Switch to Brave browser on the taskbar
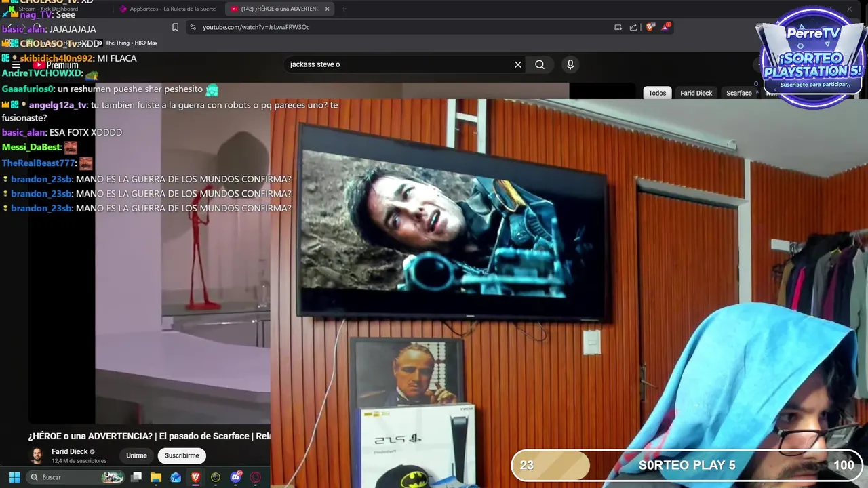 (195, 477)
